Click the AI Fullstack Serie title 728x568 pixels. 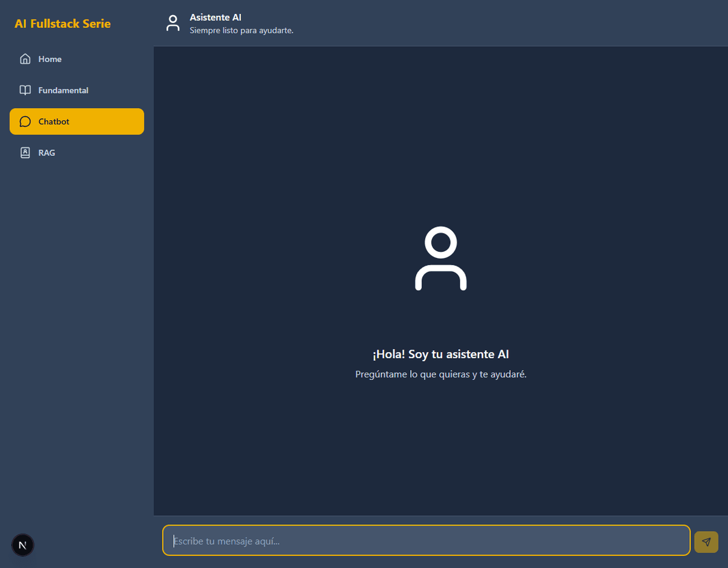tap(62, 24)
